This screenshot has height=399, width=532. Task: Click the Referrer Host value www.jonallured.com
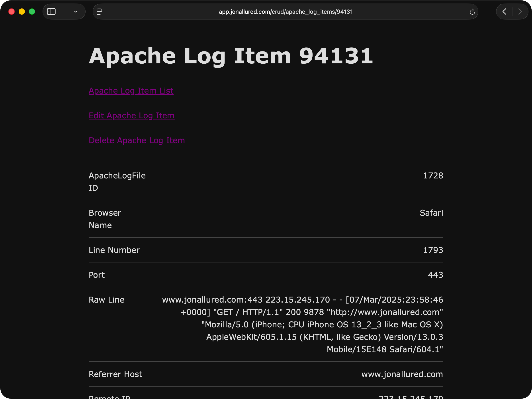402,374
